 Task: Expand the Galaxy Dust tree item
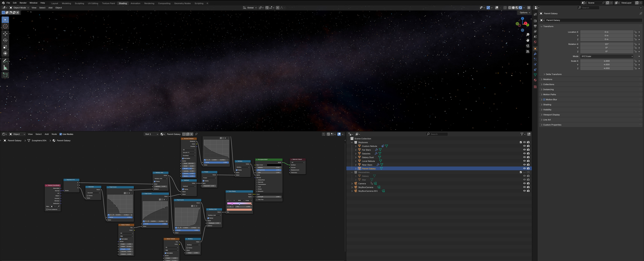point(356,157)
